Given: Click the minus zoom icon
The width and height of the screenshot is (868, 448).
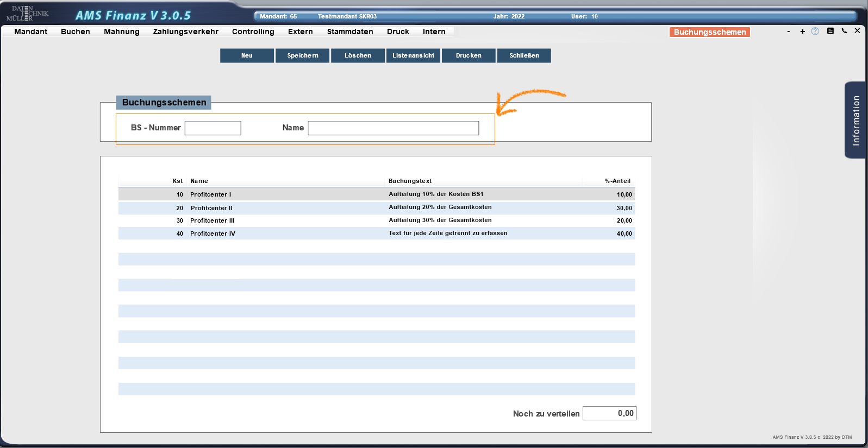Looking at the screenshot, I should [788, 31].
